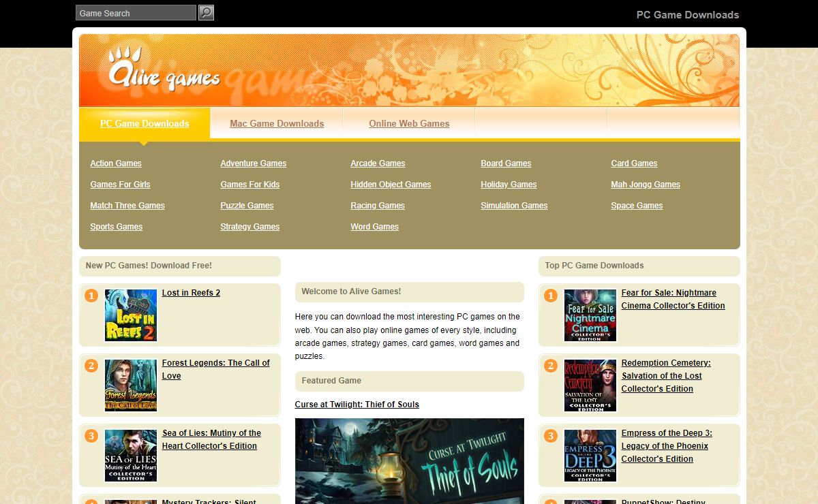This screenshot has height=504, width=818.
Task: Go to Board Games category
Action: click(x=506, y=163)
